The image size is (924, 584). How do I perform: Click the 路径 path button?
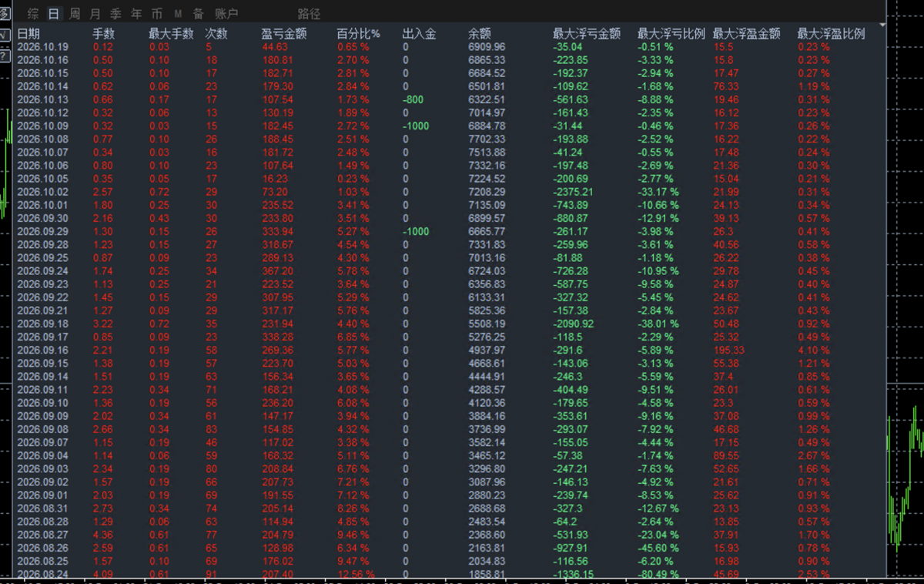click(x=309, y=14)
